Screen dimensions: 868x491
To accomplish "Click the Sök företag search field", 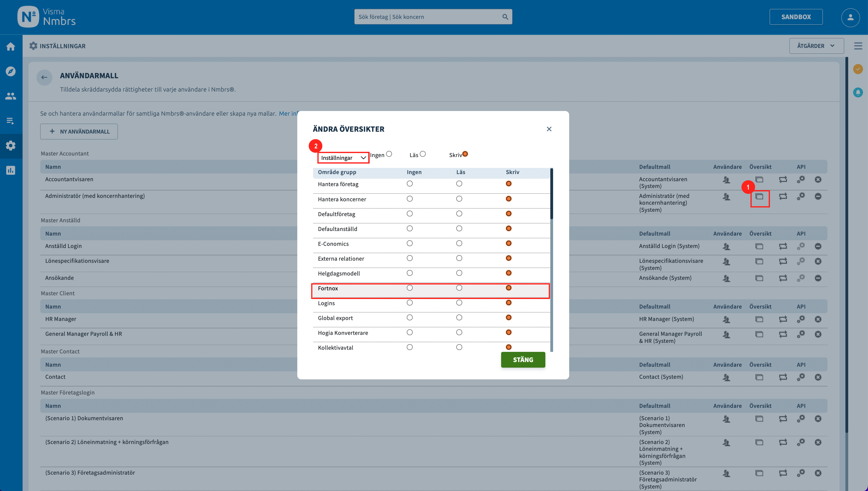I will [433, 17].
